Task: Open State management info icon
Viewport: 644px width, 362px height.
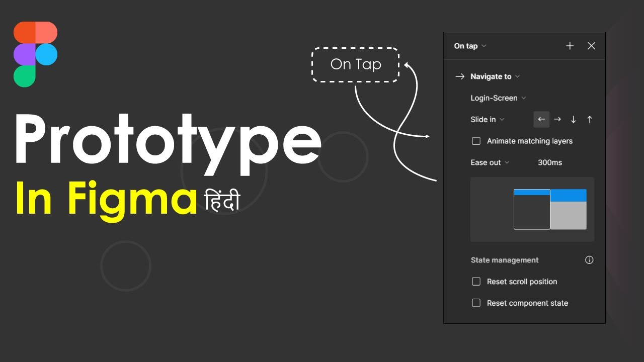Action: [x=589, y=260]
